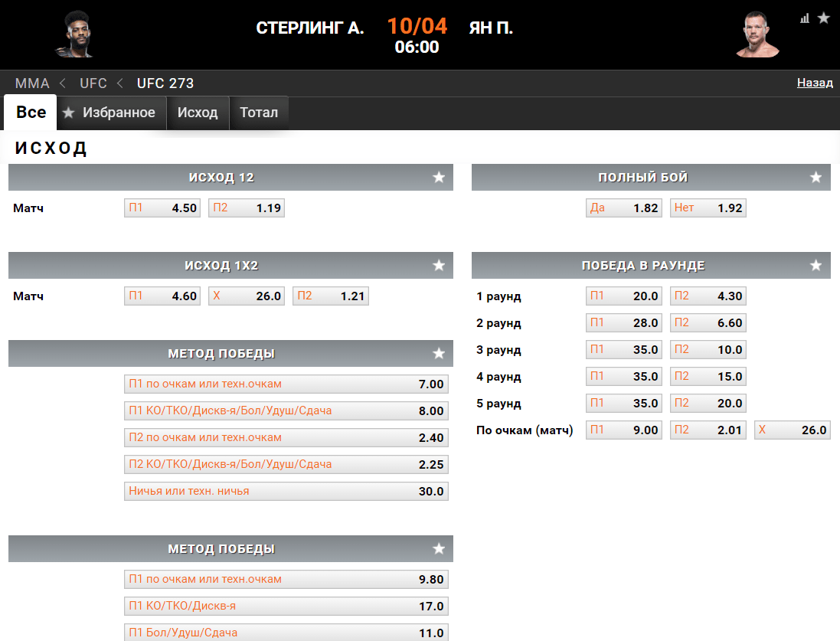Select Да 1.82 for full fight
840x641 pixels.
[x=624, y=208]
